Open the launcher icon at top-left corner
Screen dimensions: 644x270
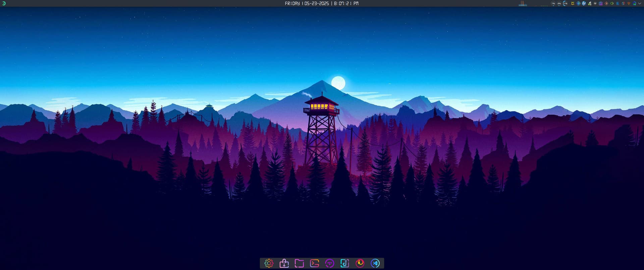4,3
